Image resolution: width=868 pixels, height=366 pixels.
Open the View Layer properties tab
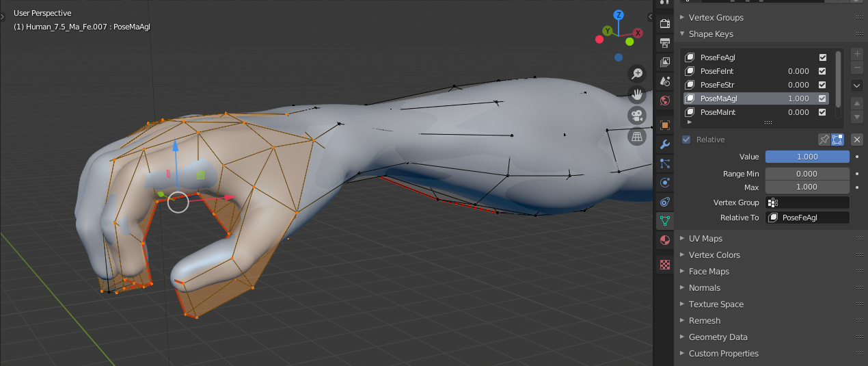664,62
